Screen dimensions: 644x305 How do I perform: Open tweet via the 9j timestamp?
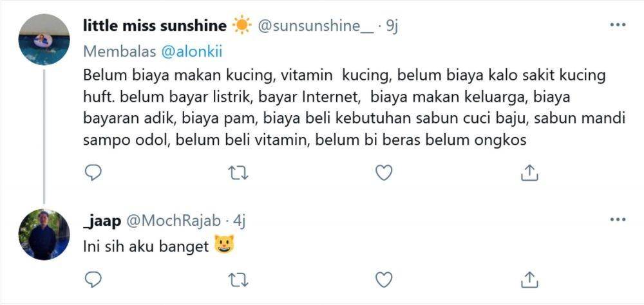tap(392, 26)
